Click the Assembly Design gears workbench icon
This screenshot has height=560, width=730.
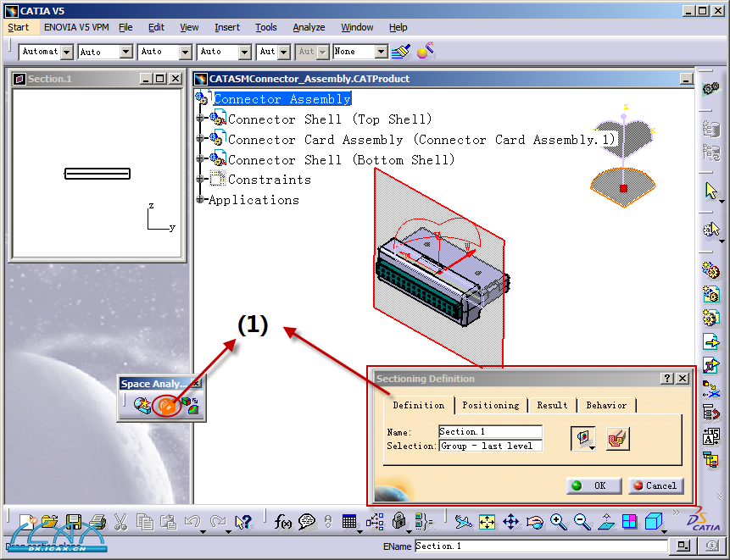710,88
